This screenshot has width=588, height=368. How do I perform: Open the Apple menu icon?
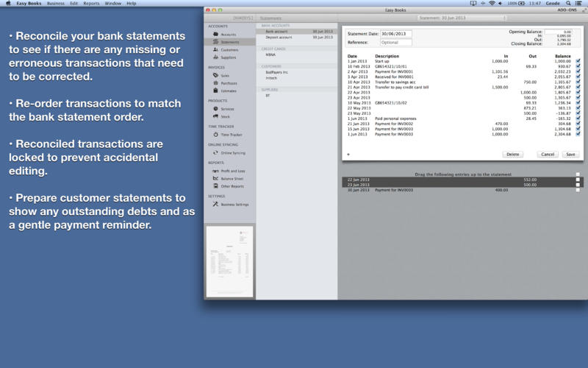coord(8,3)
